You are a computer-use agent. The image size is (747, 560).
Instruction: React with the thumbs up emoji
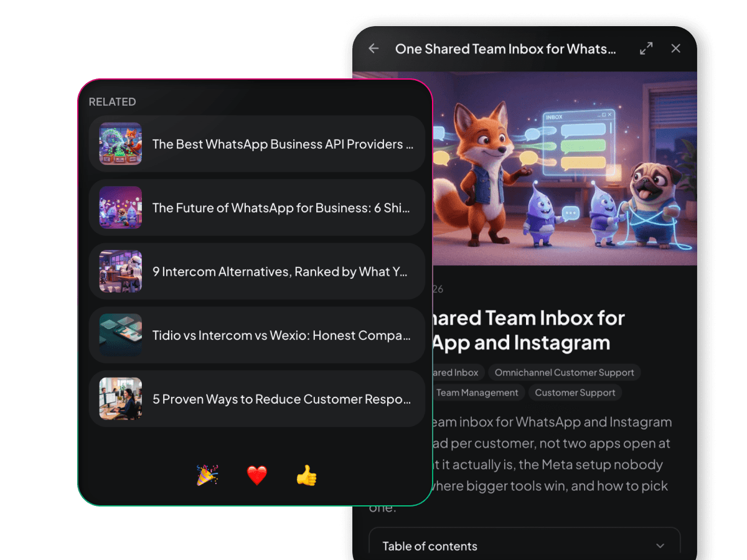point(306,476)
